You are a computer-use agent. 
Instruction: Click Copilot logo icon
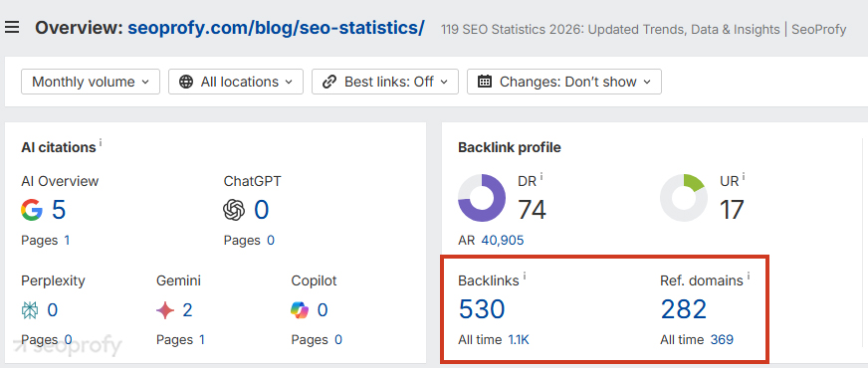pyautogui.click(x=300, y=310)
